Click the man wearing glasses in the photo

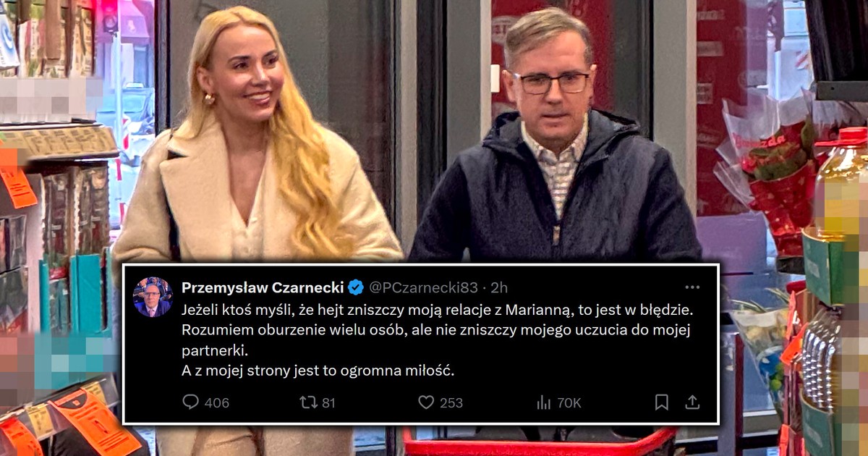tap(553, 145)
